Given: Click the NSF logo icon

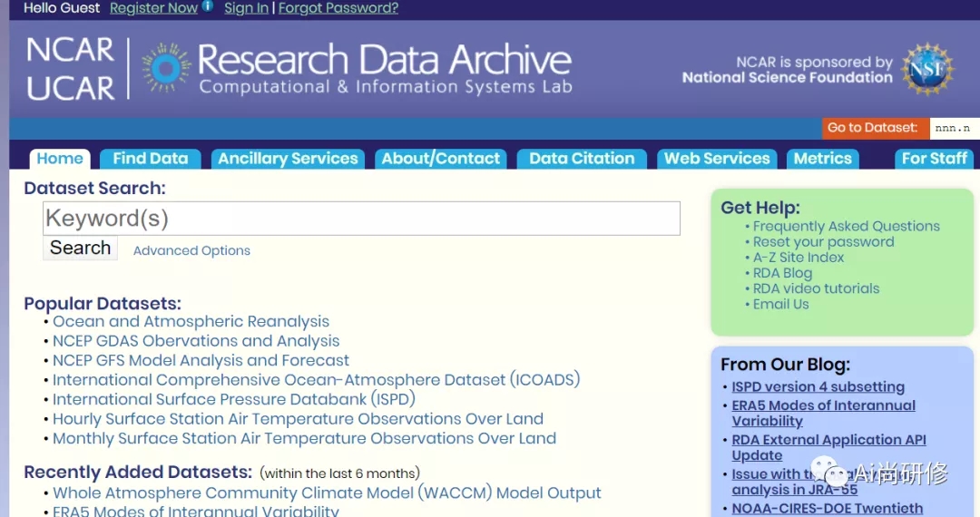Looking at the screenshot, I should (x=927, y=69).
